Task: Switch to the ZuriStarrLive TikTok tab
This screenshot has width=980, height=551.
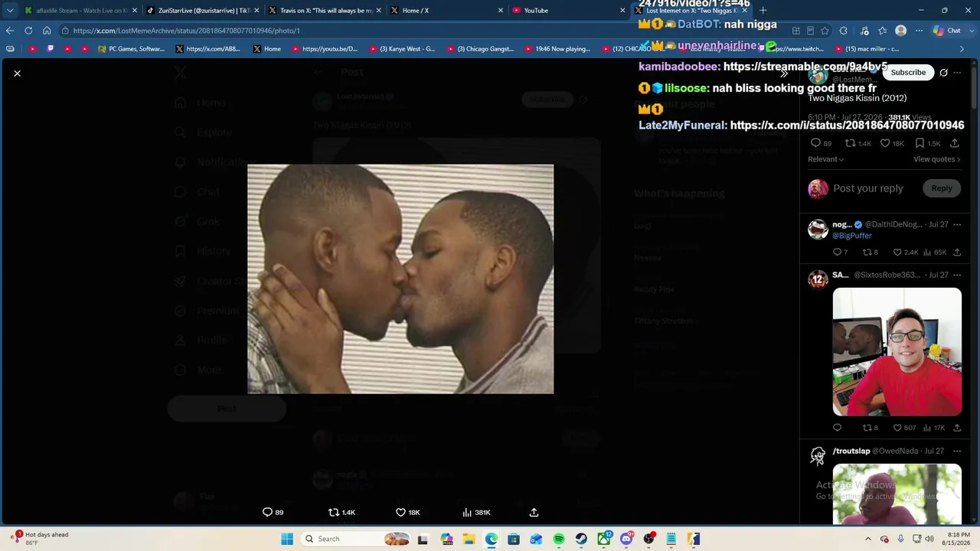Action: click(x=202, y=11)
